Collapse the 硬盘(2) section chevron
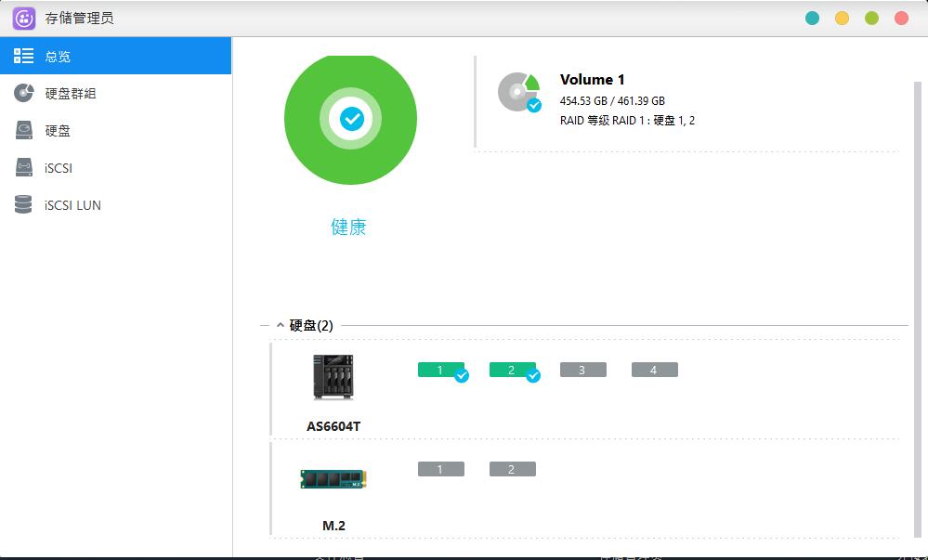 click(x=280, y=325)
